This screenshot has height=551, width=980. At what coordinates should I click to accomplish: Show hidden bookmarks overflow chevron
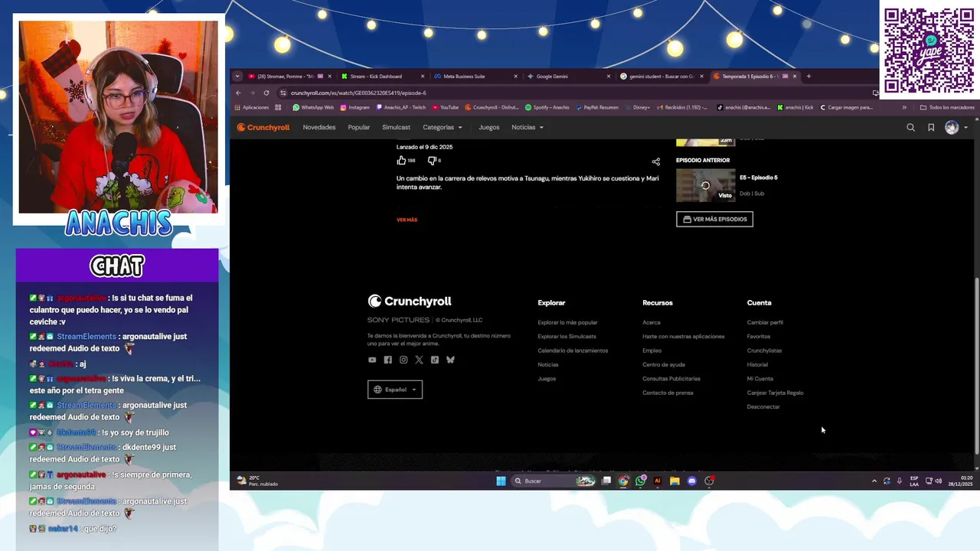[x=904, y=107]
